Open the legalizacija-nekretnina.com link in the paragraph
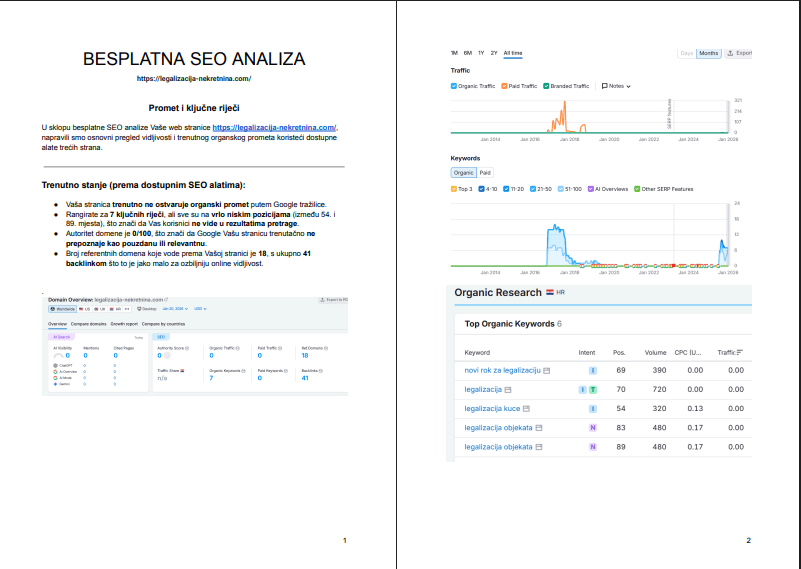Screen dimensions: 801x569 (x=274, y=128)
